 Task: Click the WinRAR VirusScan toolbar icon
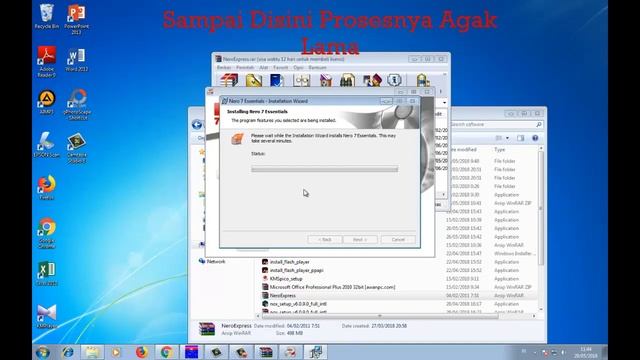pos(422,80)
